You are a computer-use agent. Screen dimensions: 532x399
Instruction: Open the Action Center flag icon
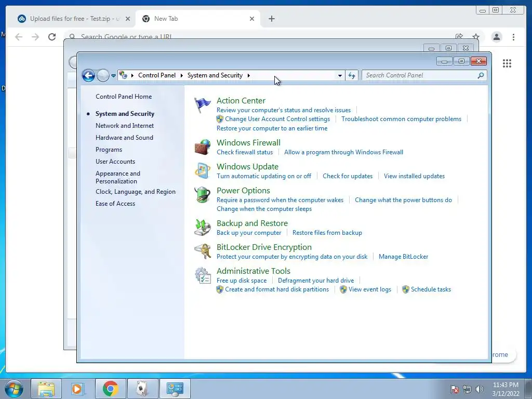point(203,105)
